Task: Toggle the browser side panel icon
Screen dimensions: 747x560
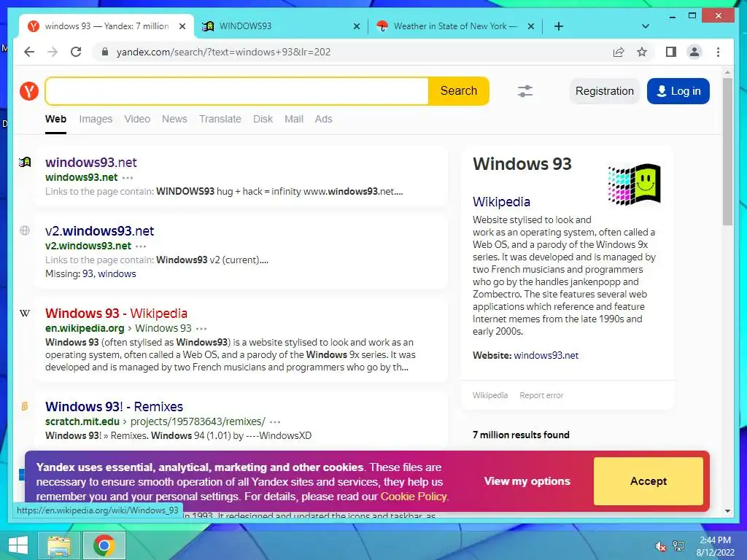Action: (671, 52)
